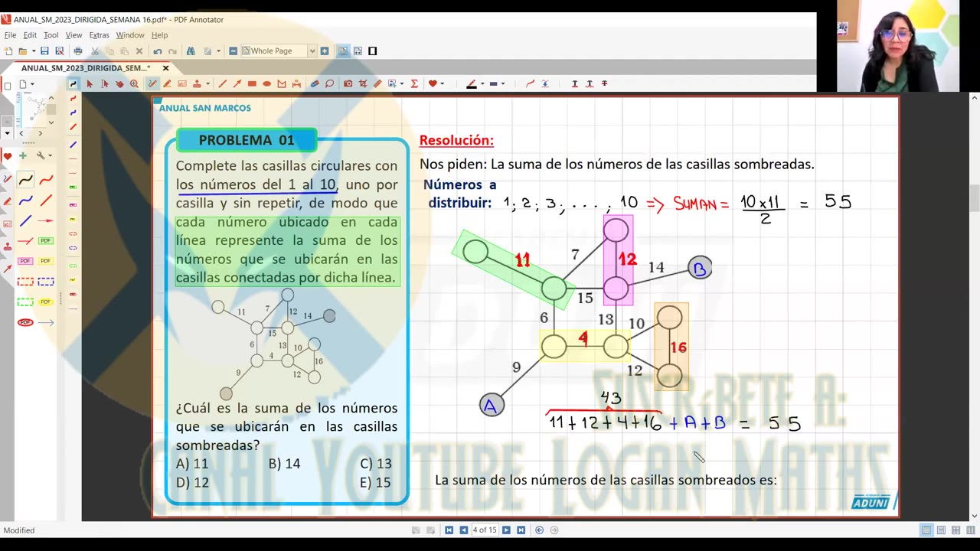Open the Tool menu
Image resolution: width=980 pixels, height=551 pixels.
51,35
